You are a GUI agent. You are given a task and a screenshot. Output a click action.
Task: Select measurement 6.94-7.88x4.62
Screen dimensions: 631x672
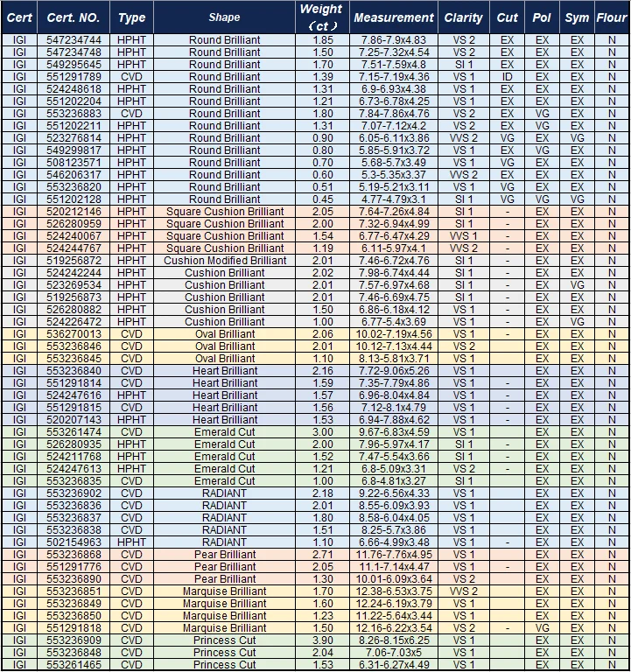(x=394, y=420)
